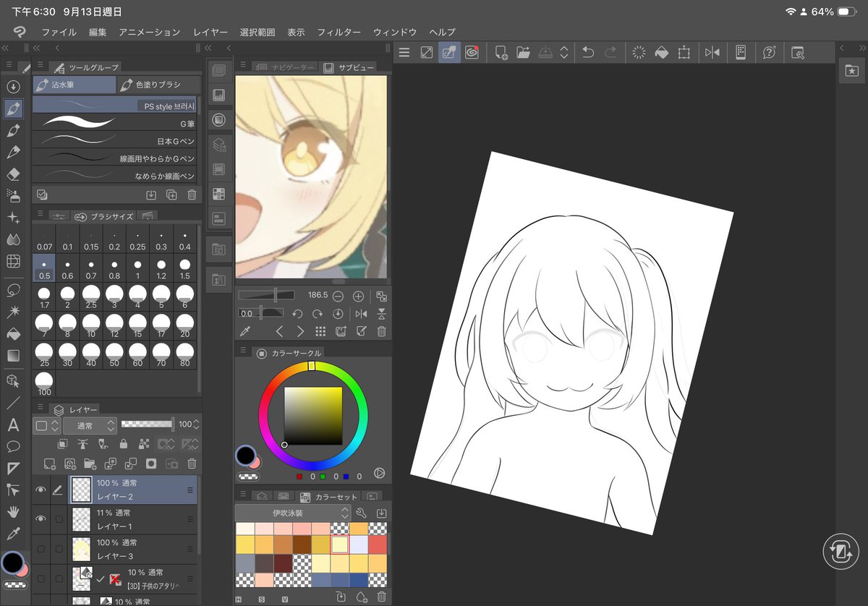Choose the Fill bucket tool in the left toolbar

coord(13,334)
